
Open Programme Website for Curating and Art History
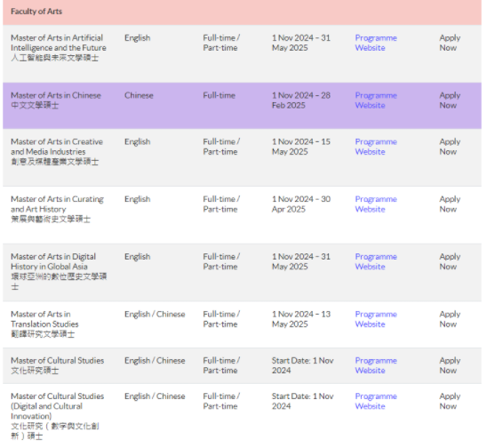[376, 204]
